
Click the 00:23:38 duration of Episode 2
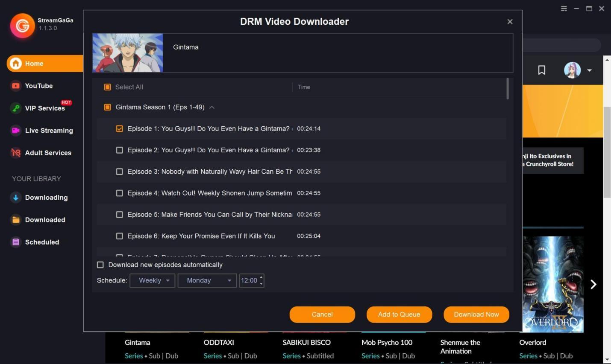coord(309,150)
